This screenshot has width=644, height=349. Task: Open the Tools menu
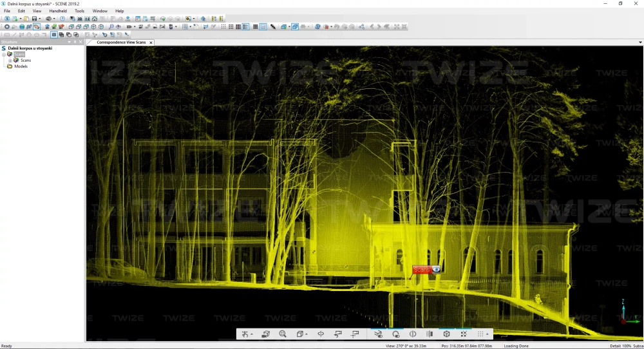tap(79, 11)
